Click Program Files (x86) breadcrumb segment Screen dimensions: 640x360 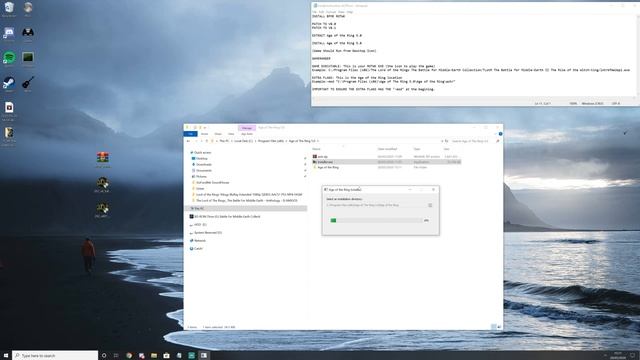pyautogui.click(x=271, y=141)
